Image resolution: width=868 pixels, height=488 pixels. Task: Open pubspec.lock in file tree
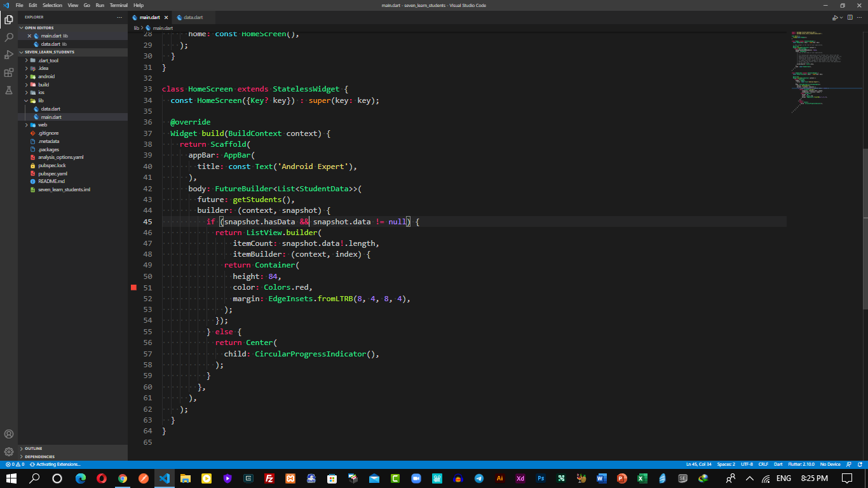(72, 165)
